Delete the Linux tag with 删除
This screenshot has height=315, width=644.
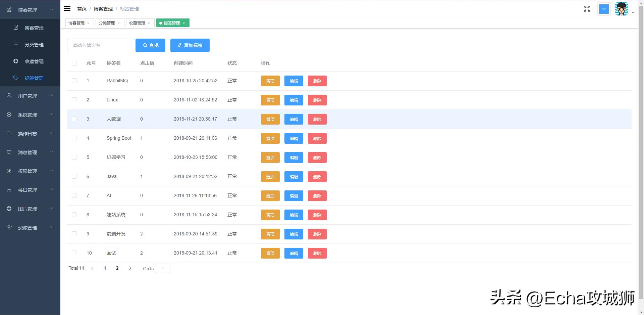pos(317,100)
